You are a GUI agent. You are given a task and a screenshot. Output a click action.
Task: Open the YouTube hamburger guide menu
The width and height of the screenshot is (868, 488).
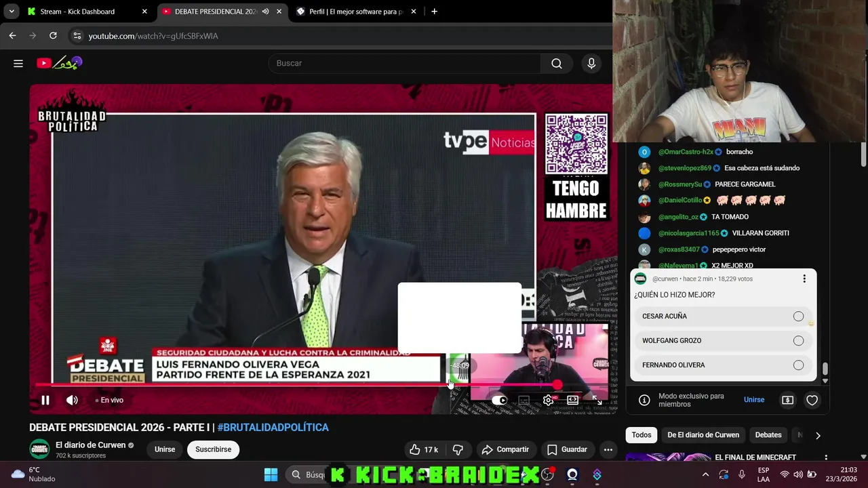18,63
